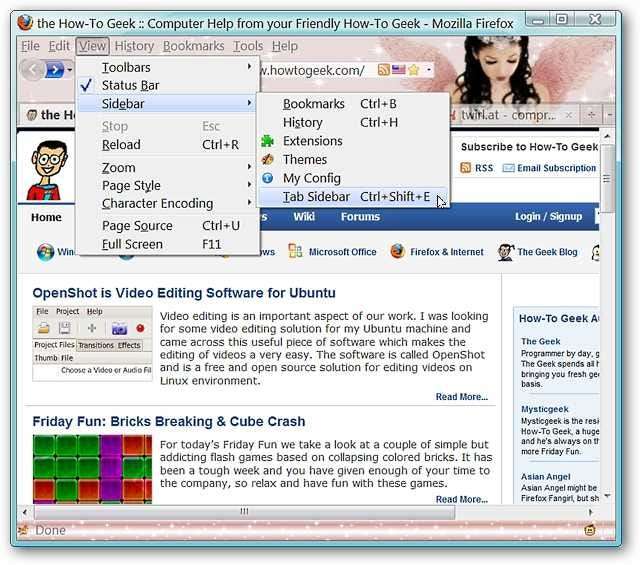Expand the Sidebar submenu
Viewport: 640px width, 565px height.
[168, 104]
